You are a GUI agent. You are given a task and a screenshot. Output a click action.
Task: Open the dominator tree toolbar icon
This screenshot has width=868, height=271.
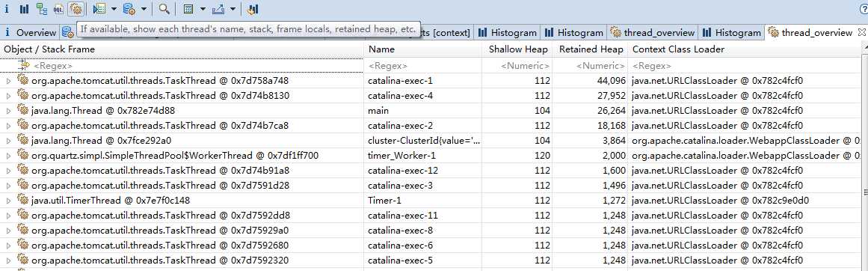(x=42, y=9)
